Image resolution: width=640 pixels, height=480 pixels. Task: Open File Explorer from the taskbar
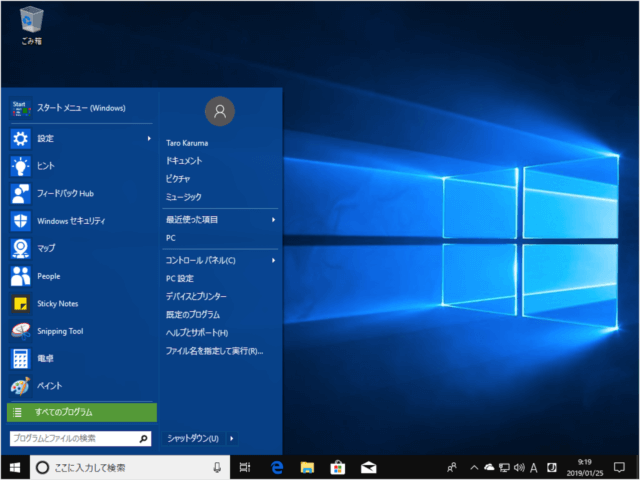[x=307, y=467]
